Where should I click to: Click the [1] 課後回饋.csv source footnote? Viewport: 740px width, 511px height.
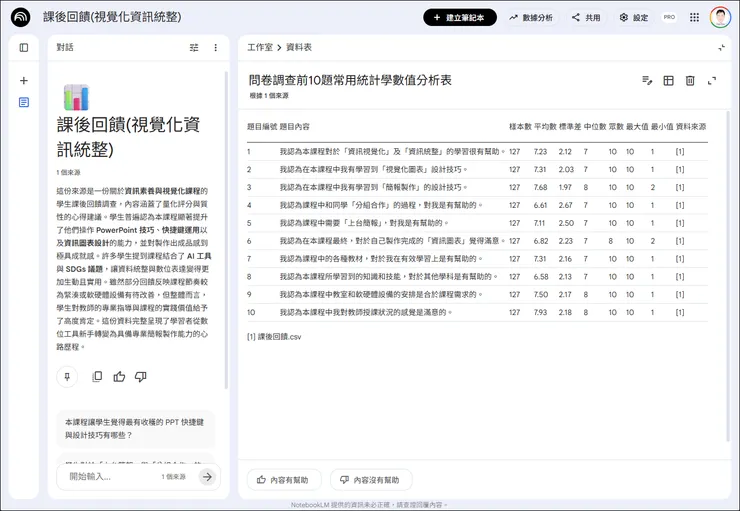[274, 337]
